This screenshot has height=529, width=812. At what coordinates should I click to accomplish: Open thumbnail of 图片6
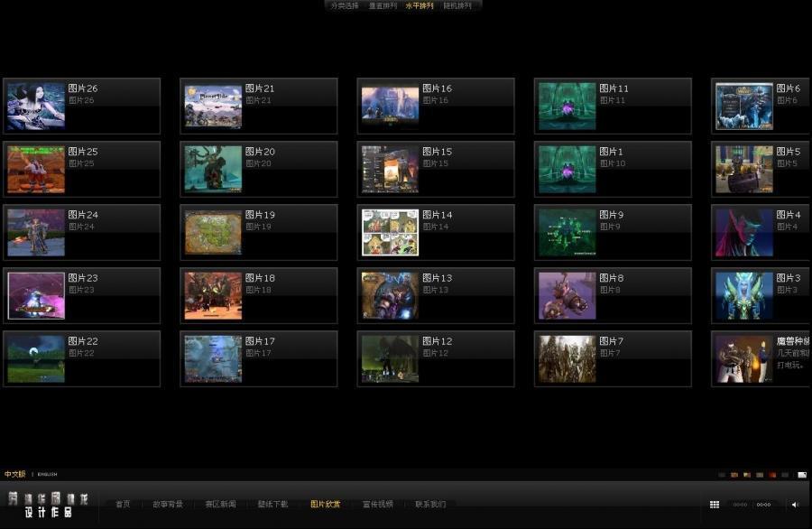[x=744, y=107]
